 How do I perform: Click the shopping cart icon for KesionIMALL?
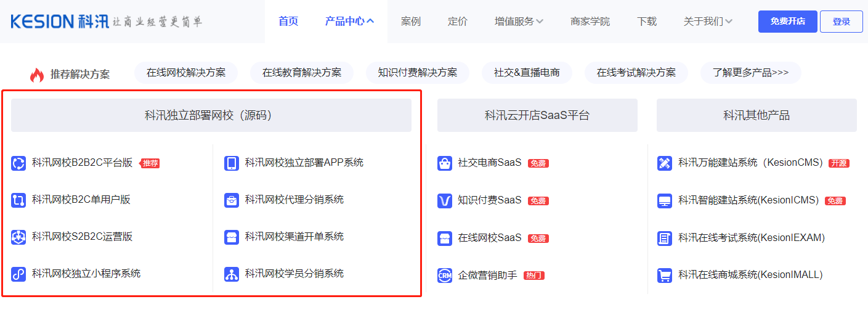[x=665, y=276]
